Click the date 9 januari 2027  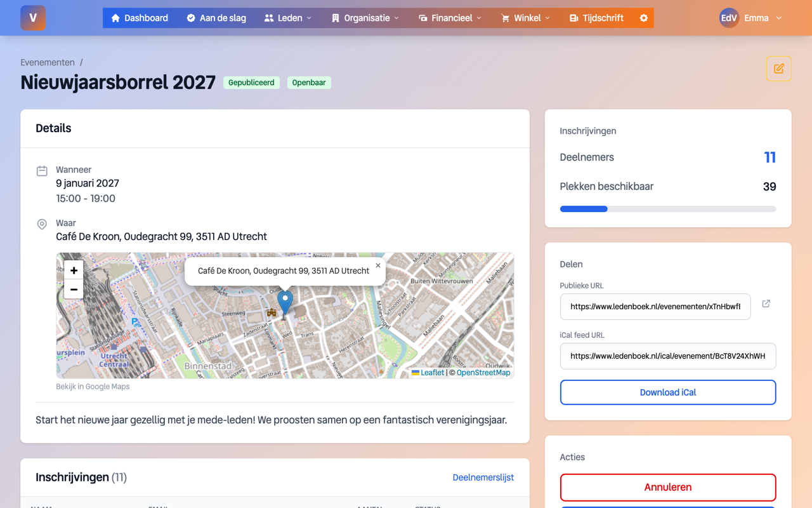pyautogui.click(x=88, y=184)
